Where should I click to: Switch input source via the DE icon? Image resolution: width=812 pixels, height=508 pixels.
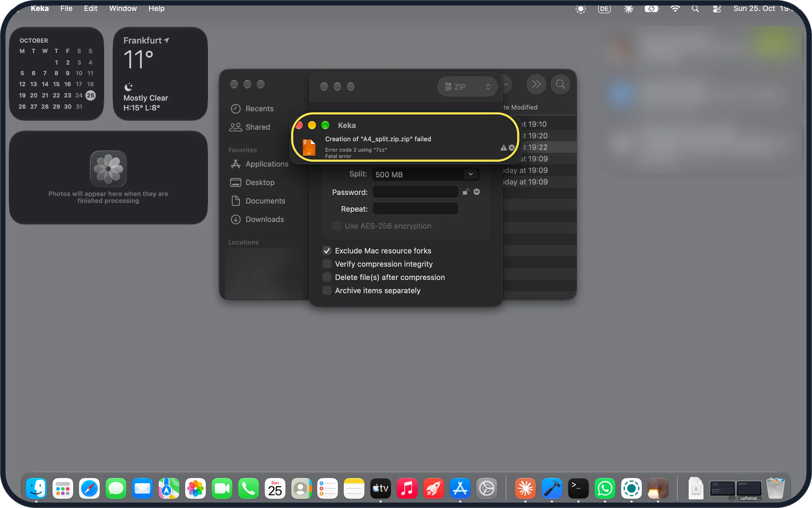pos(604,9)
